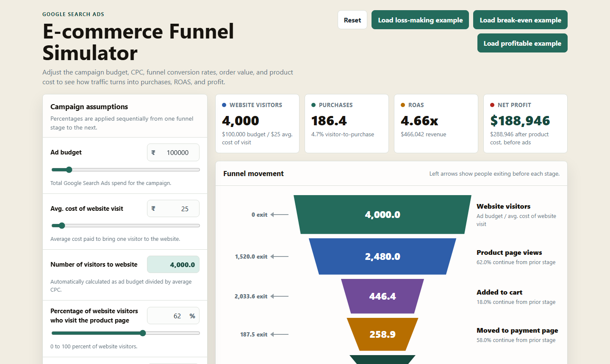Click the arrow next to '187.5 exit'
Viewport: 610px width, 364px height.
280,334
